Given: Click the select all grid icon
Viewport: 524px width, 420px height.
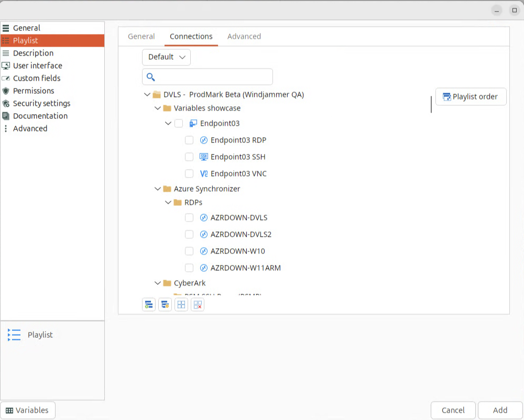Looking at the screenshot, I should click(x=181, y=305).
